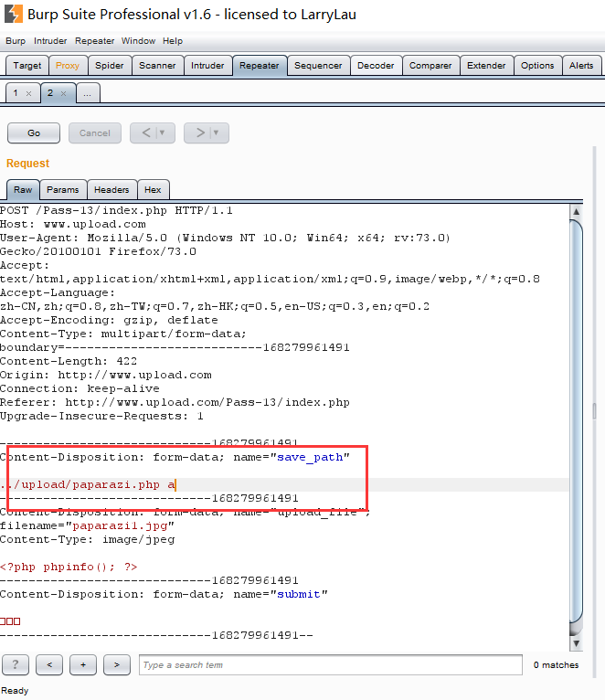Open the Help menu

[173, 41]
